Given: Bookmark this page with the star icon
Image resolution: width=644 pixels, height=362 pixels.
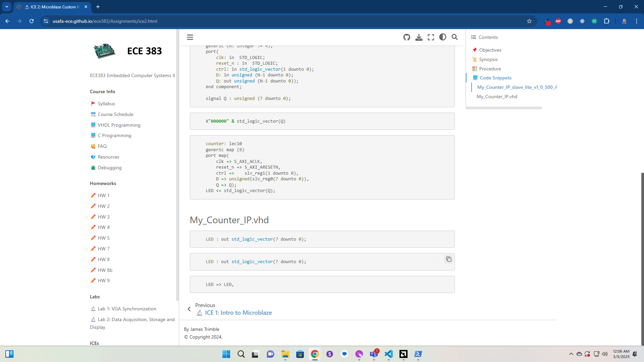Looking at the screenshot, I should (x=529, y=21).
